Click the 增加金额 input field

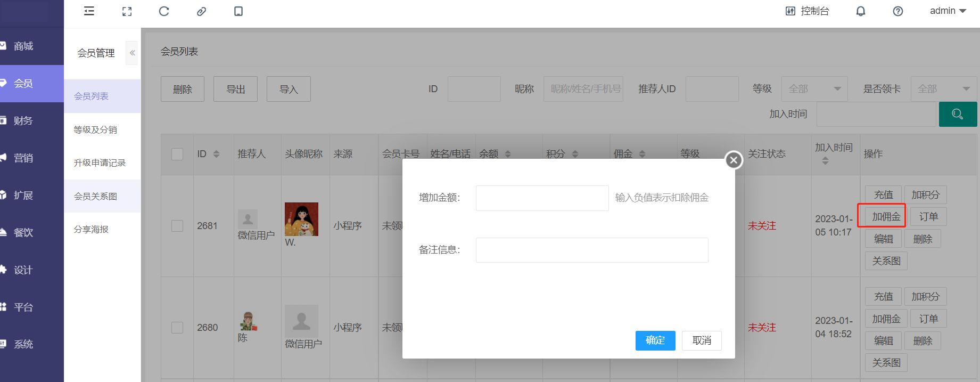(x=542, y=198)
